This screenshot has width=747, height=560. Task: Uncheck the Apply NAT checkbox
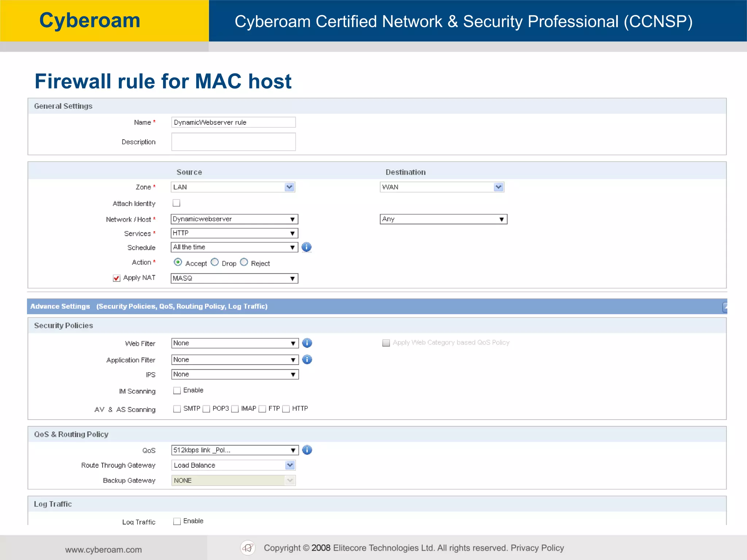click(x=116, y=278)
